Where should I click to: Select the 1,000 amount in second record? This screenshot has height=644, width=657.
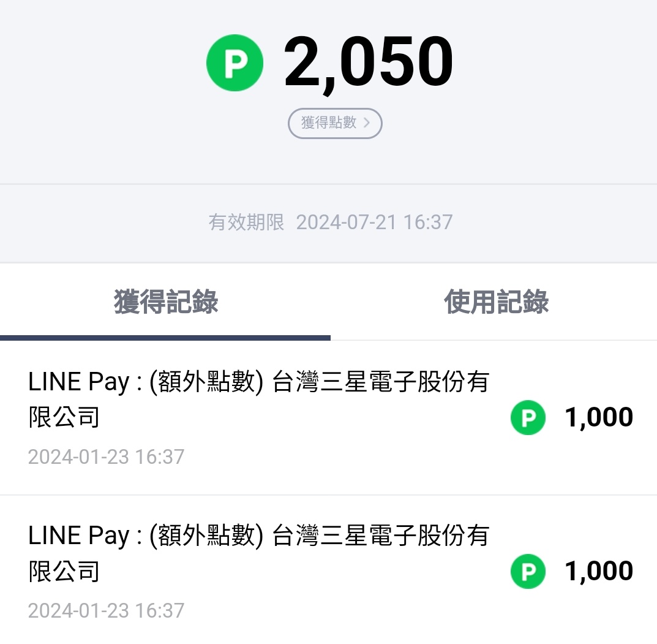pos(598,571)
